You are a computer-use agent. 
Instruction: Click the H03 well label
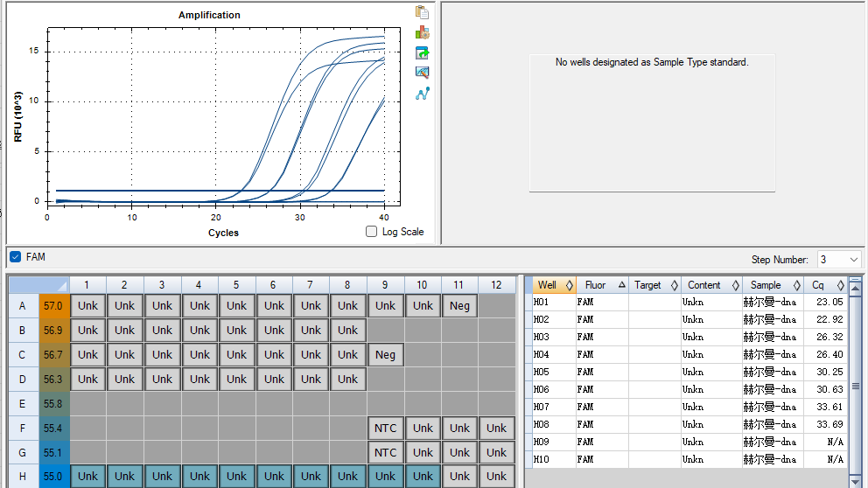point(542,337)
